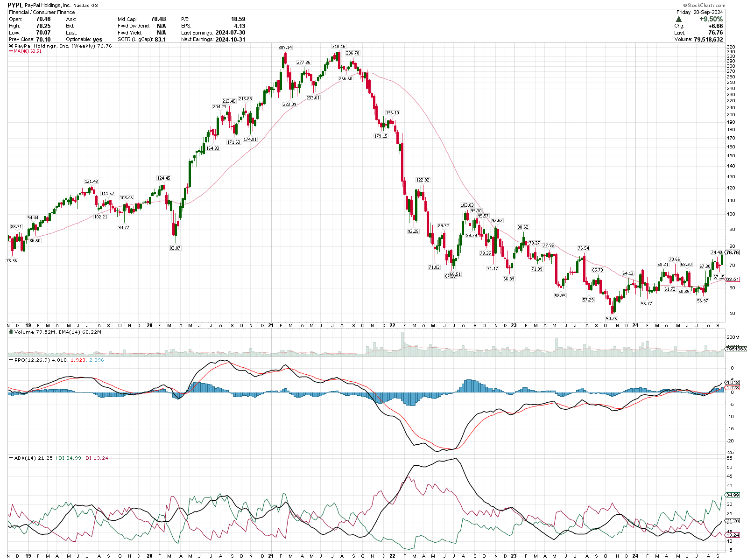This screenshot has width=747, height=560.
Task: Click the 233.61 price label
Action: click(313, 98)
